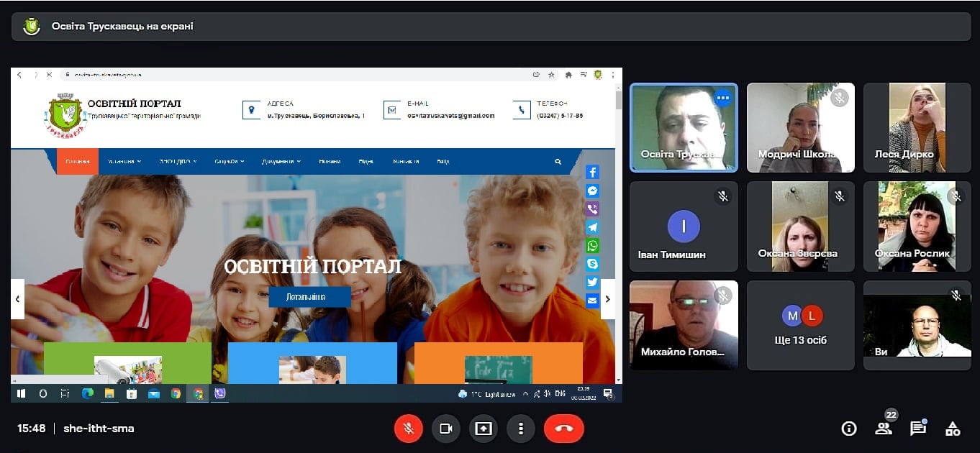Viewport: 980px width, 453px height.
Task: Open the chat messages panel
Action: coord(918,429)
